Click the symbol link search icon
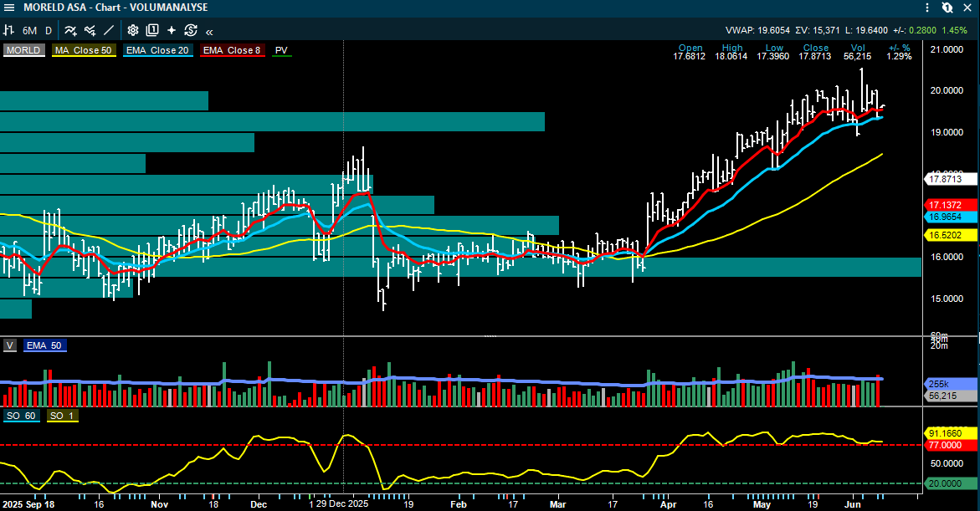The image size is (980, 511). [x=947, y=8]
